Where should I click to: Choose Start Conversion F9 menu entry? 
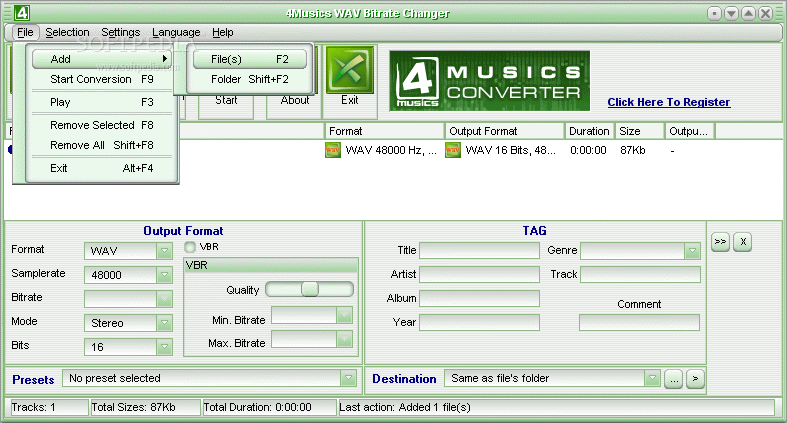(x=102, y=79)
